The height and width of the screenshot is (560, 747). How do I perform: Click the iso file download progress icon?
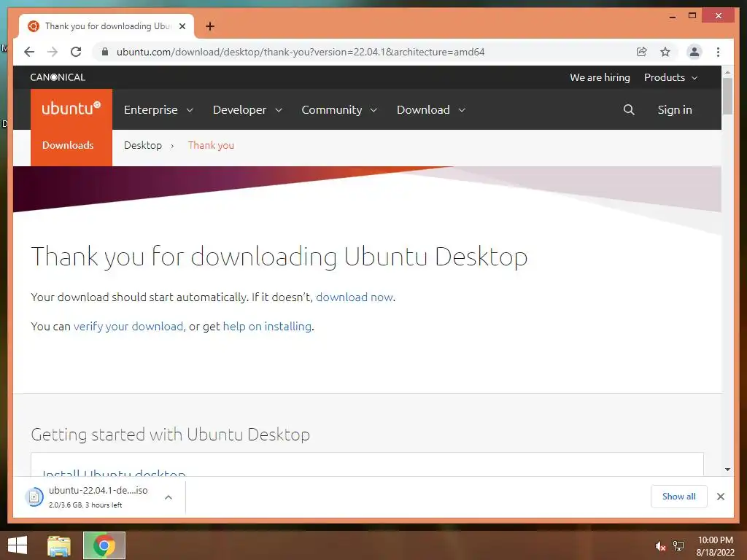pyautogui.click(x=34, y=497)
